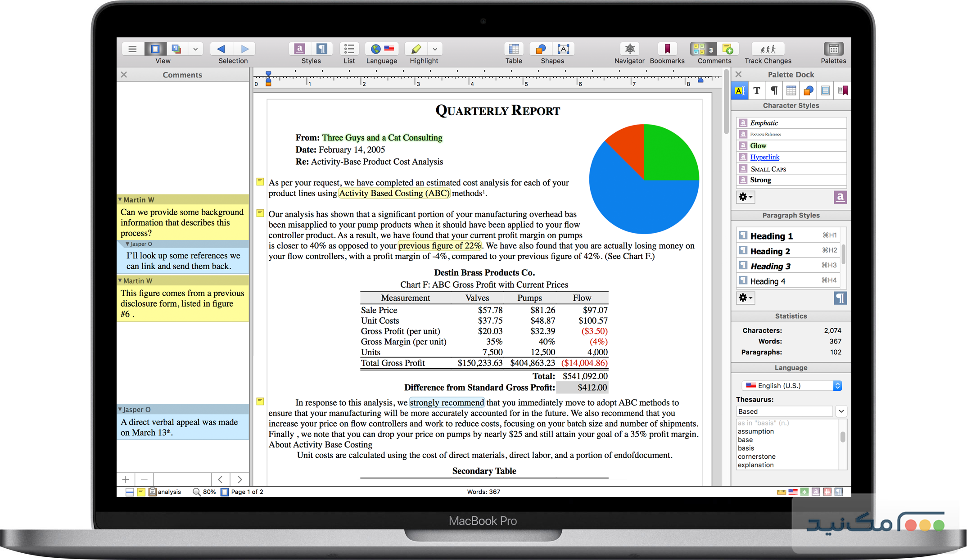
Task: Toggle comment display via yellow note status icon
Action: (x=141, y=492)
